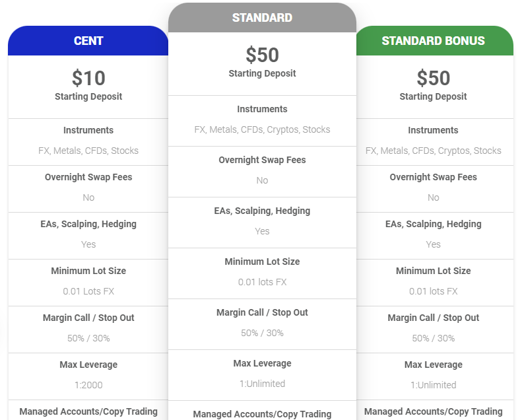Click the $50 deposit in Standard column
The image size is (522, 420).
click(262, 55)
